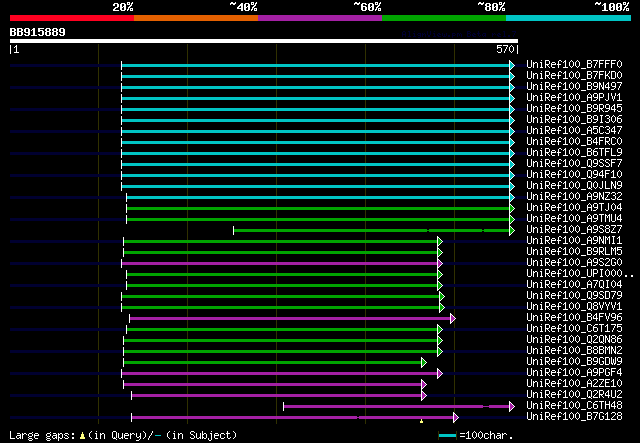Select the BB915889 query name

coord(38,32)
